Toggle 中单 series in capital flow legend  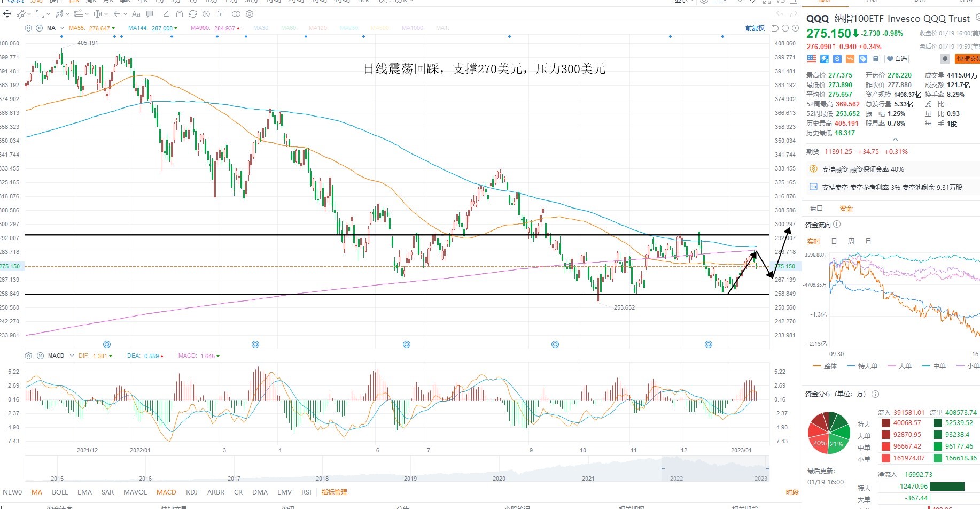tap(934, 366)
